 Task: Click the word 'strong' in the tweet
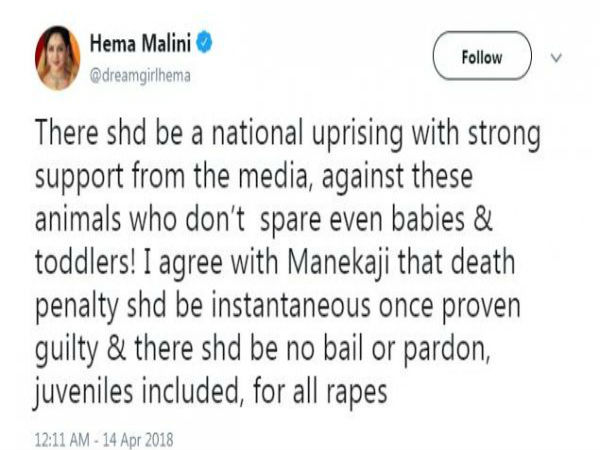click(504, 135)
